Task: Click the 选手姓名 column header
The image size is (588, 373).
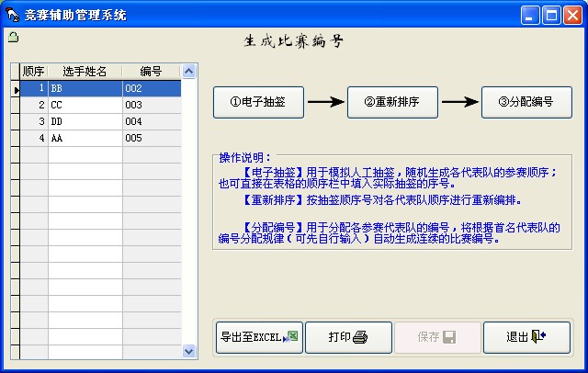Action: point(85,72)
